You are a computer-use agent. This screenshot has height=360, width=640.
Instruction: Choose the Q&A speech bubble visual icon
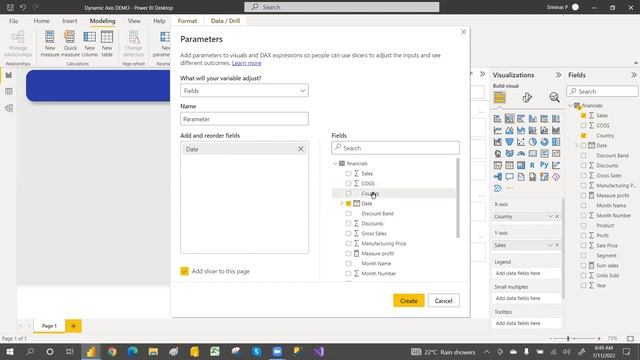click(x=509, y=177)
